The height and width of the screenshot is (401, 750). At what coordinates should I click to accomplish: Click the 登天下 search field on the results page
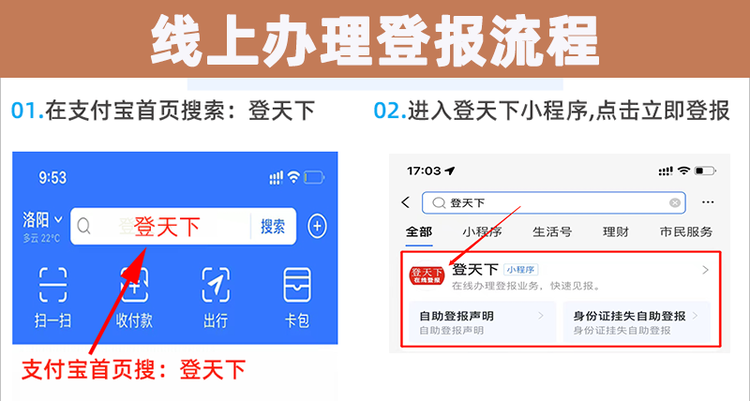554,203
